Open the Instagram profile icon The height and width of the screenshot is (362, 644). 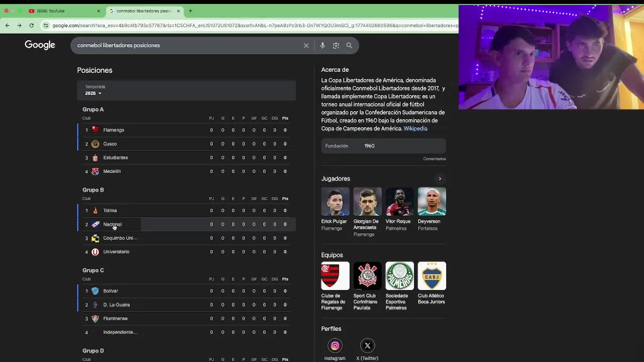(x=335, y=345)
